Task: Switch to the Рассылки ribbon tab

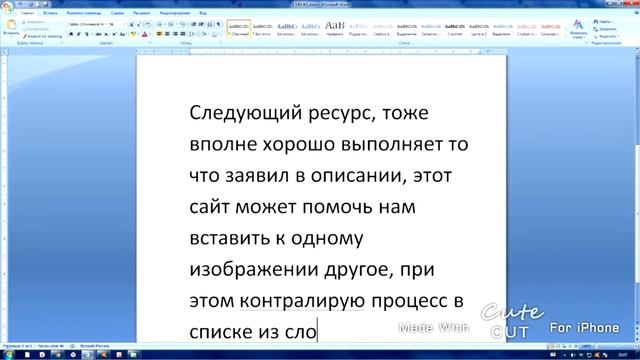Action: coord(142,13)
